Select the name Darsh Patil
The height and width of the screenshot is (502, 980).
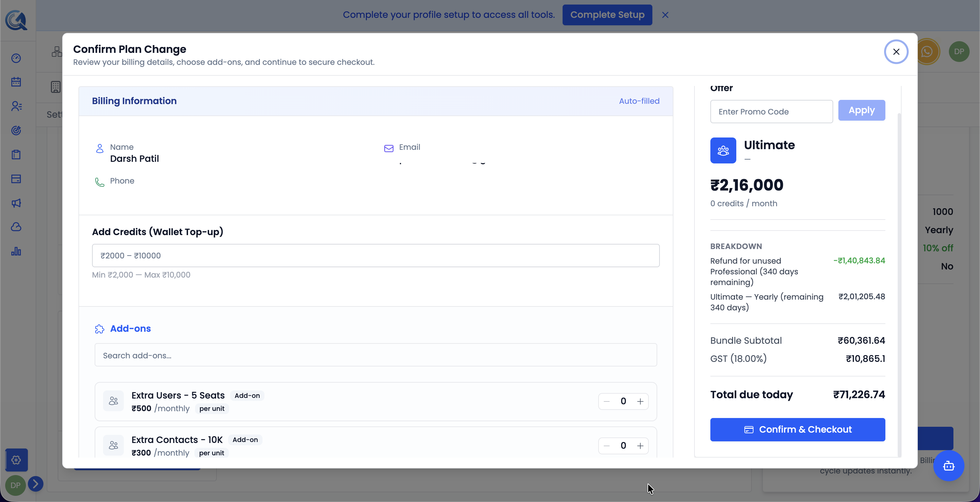click(134, 159)
